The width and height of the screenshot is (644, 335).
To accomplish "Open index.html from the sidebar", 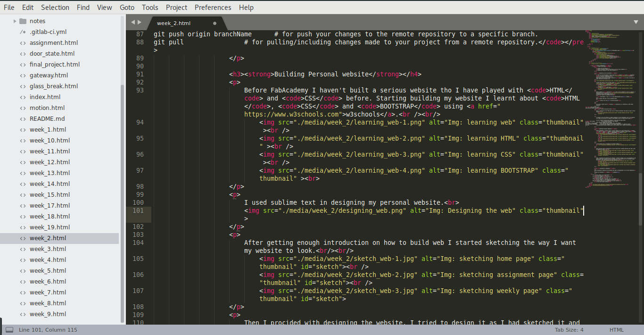I will pyautogui.click(x=45, y=97).
